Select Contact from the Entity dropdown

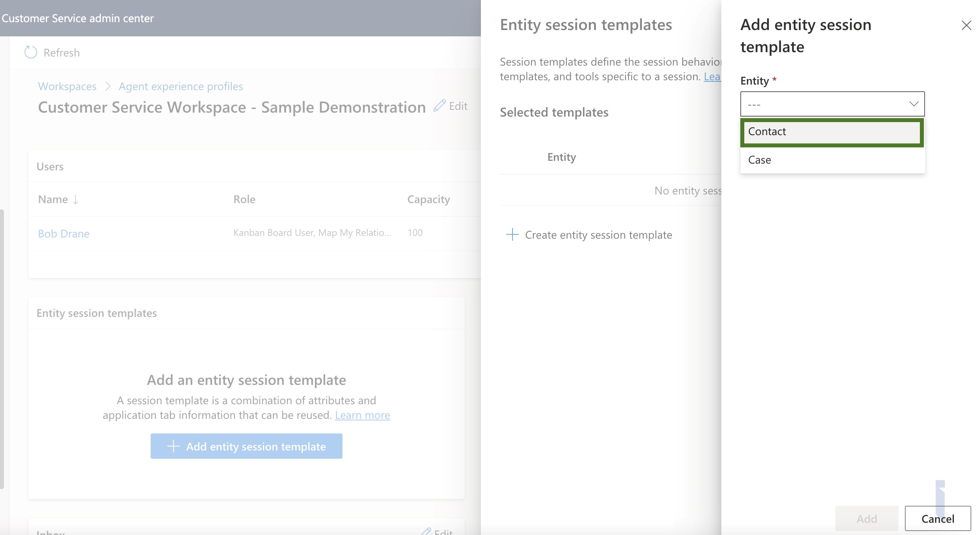(x=832, y=130)
